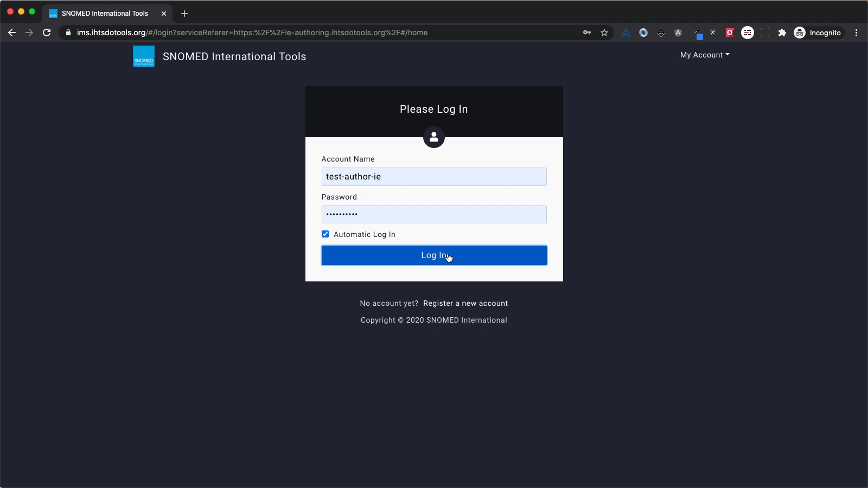868x488 pixels.
Task: Click the white circular lines extension icon
Action: point(748,33)
